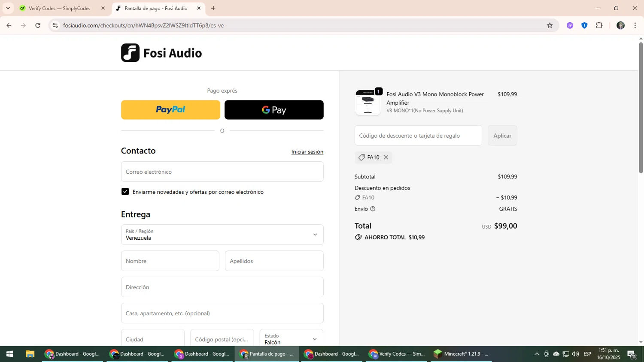Open the Chrome profile avatar
The image size is (644, 362).
[620, 25]
